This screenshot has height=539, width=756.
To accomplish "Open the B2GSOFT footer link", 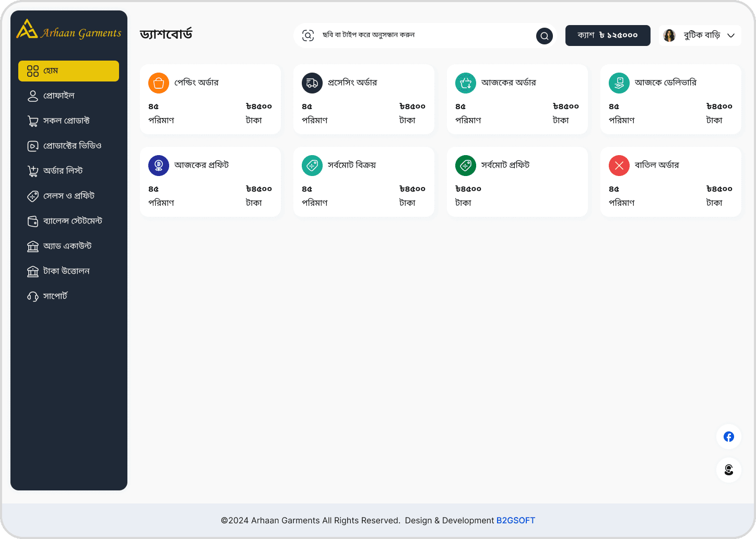I will 515,521.
